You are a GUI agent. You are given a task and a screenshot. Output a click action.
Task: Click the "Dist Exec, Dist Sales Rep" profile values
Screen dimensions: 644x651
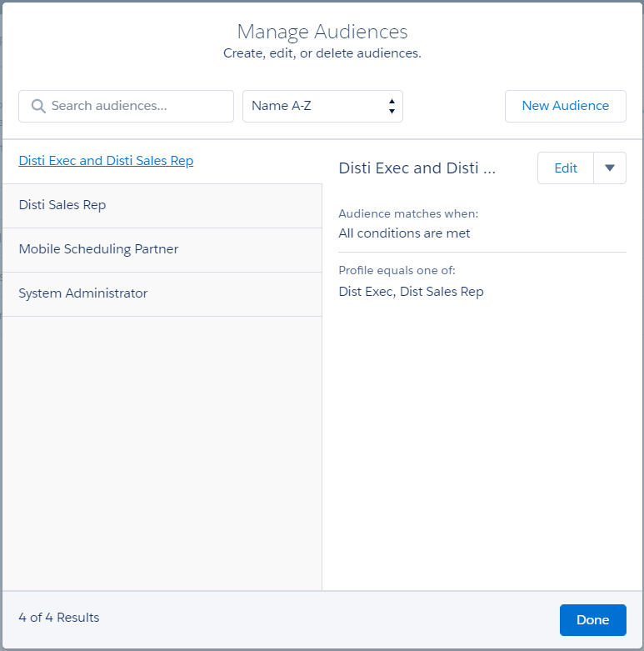(x=411, y=292)
